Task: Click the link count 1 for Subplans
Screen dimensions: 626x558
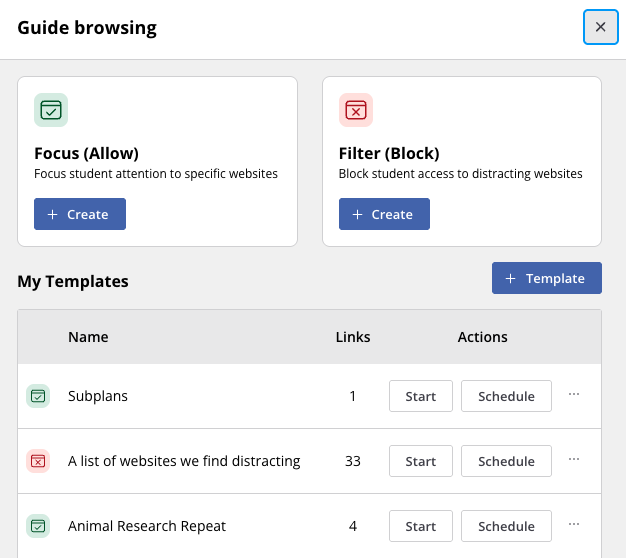Action: [x=353, y=396]
